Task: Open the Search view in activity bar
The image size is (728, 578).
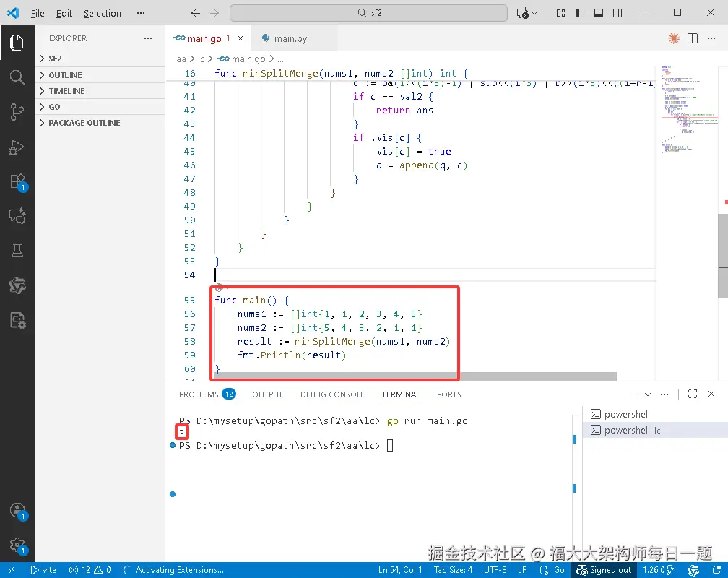Action: point(17,77)
